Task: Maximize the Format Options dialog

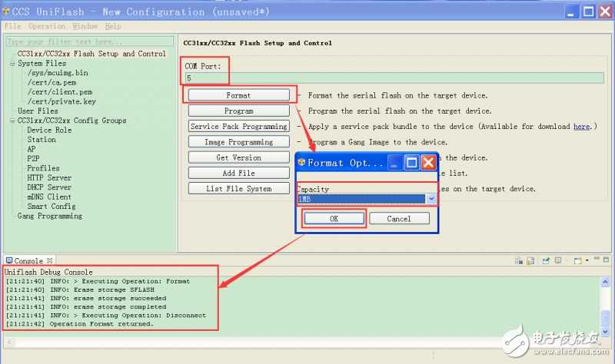Action: pos(411,162)
